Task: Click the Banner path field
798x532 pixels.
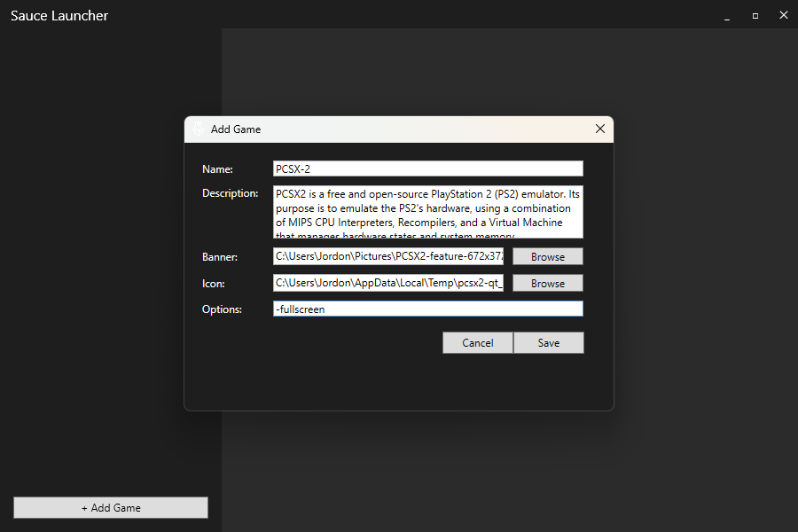Action: 388,256
